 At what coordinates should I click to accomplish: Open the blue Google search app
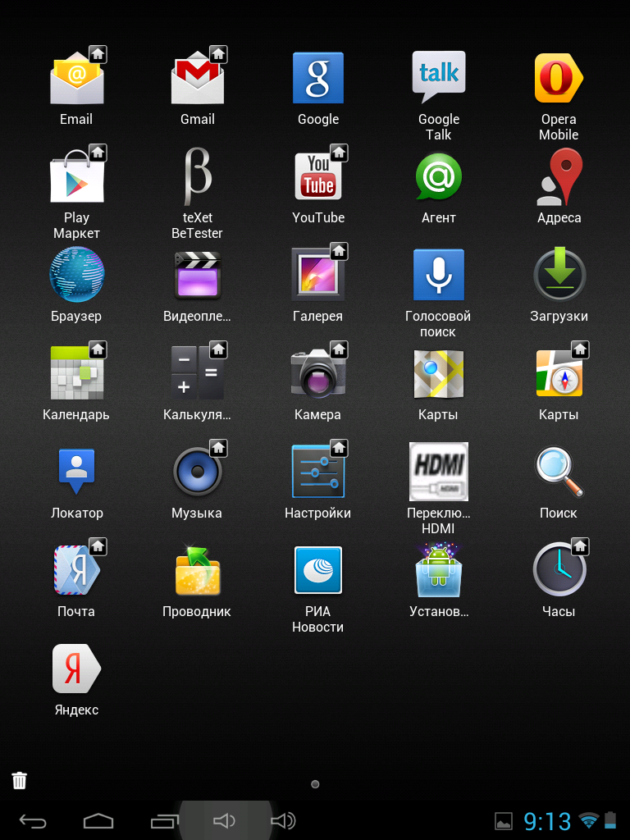click(x=318, y=78)
